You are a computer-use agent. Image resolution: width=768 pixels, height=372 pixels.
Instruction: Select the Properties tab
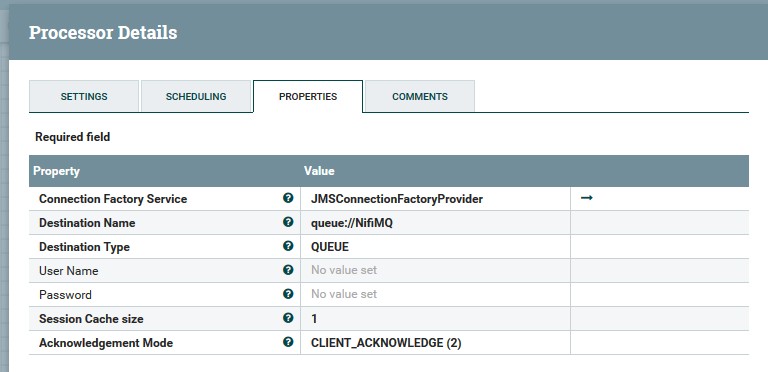click(308, 96)
